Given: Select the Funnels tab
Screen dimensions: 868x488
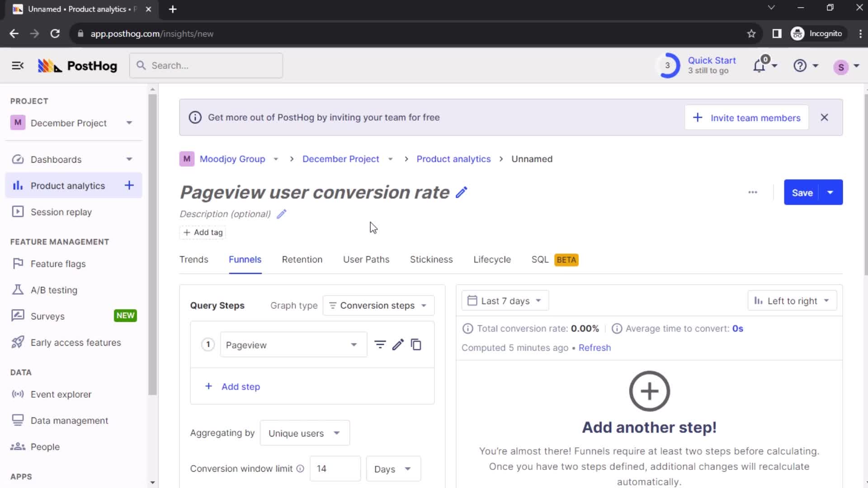Looking at the screenshot, I should pyautogui.click(x=245, y=259).
